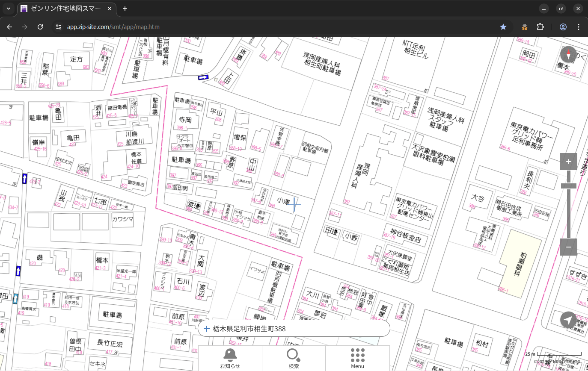Open Chrome's three-dot menu
Image resolution: width=588 pixels, height=371 pixels.
pos(579,27)
